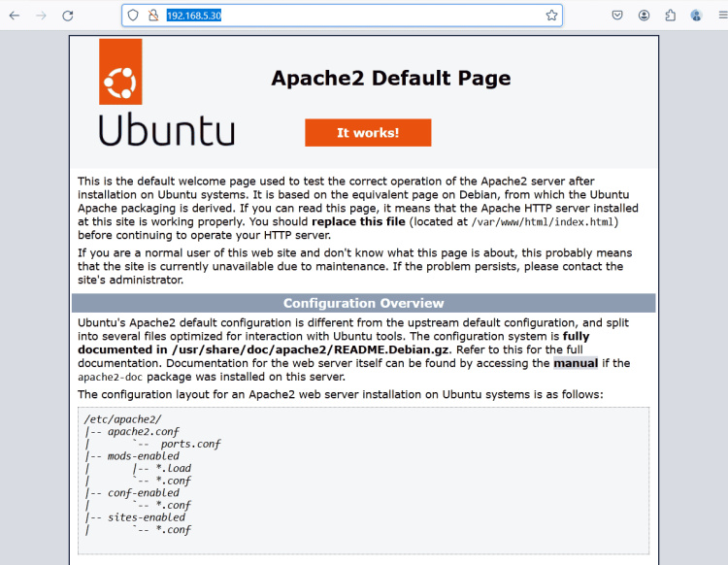Screen dimensions: 728x565
Task: Click the Configuration Overview section header
Action: [x=364, y=303]
